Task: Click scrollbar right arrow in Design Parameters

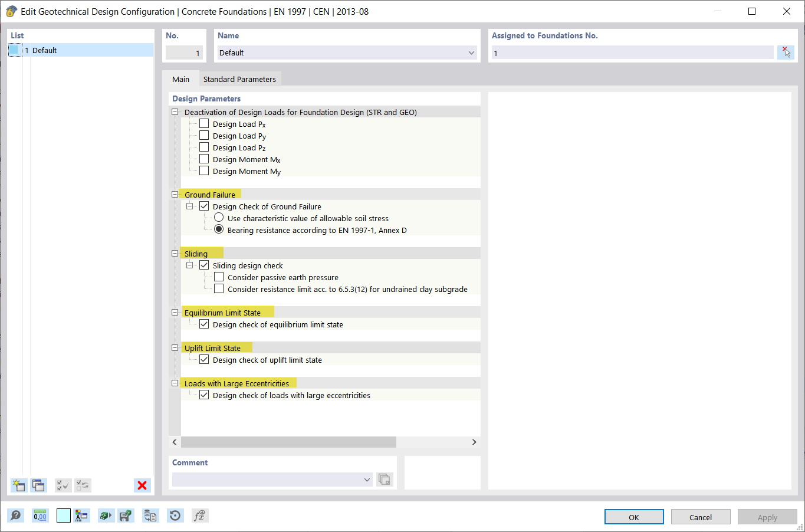Action: coord(474,442)
